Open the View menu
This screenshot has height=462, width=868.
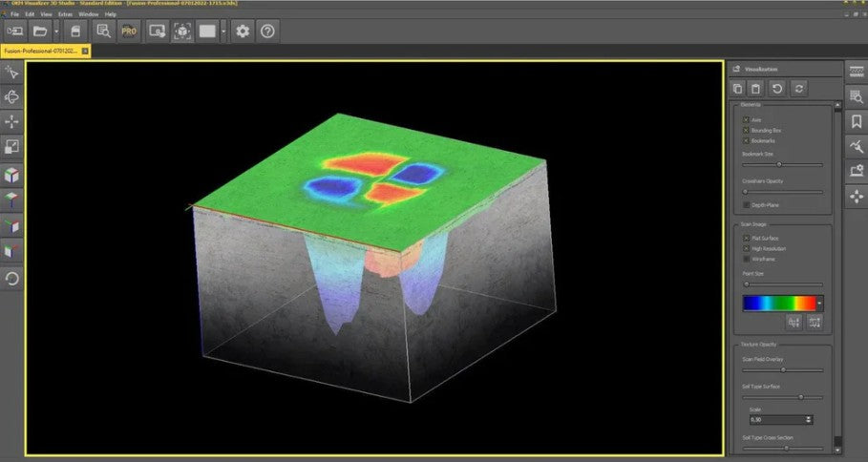coord(45,14)
